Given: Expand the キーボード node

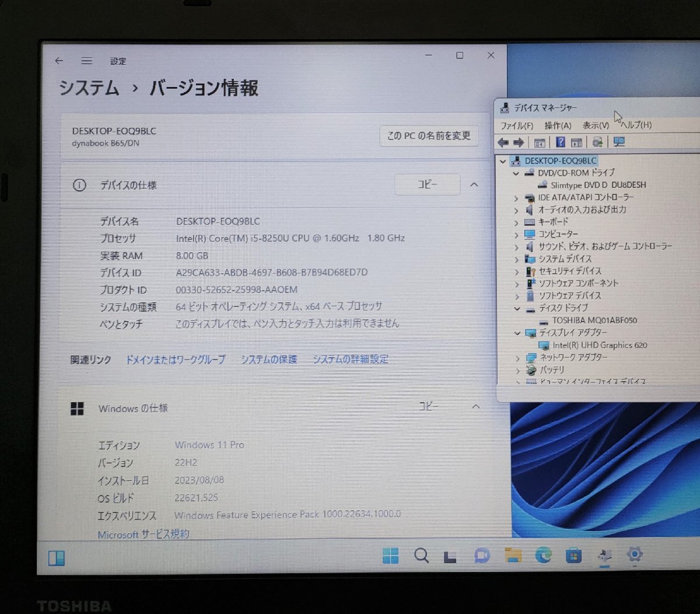Looking at the screenshot, I should tap(516, 222).
